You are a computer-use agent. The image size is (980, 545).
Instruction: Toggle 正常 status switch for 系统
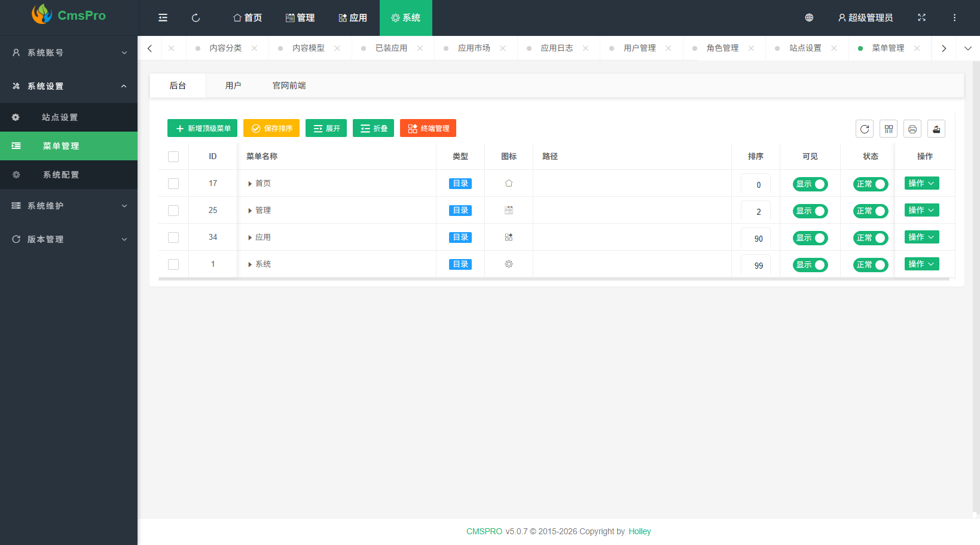point(871,265)
